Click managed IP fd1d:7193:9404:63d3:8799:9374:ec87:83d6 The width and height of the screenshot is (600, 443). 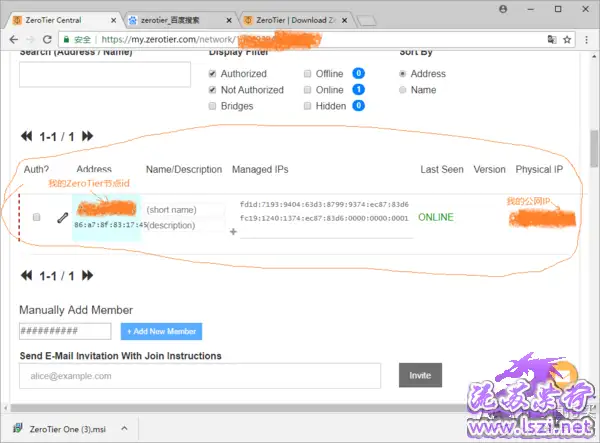[x=324, y=204]
